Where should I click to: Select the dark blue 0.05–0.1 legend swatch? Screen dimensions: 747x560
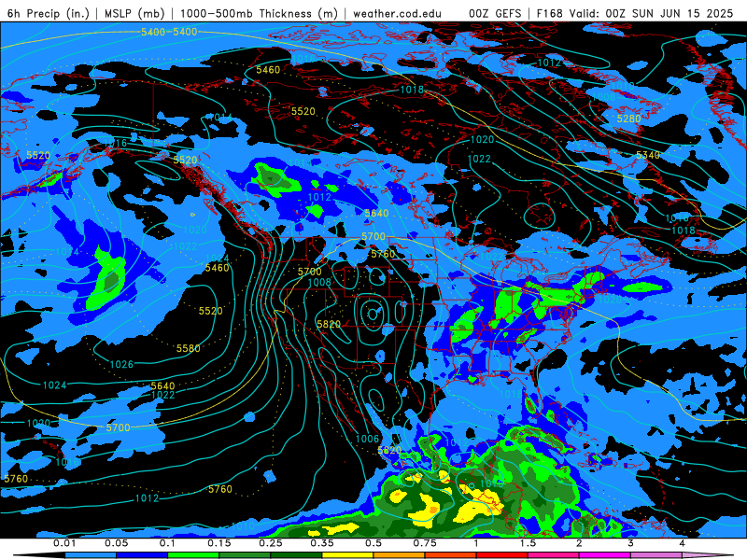click(x=142, y=555)
